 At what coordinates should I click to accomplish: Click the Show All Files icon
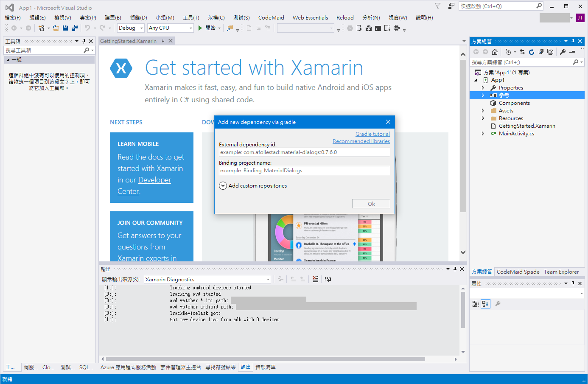pos(550,52)
